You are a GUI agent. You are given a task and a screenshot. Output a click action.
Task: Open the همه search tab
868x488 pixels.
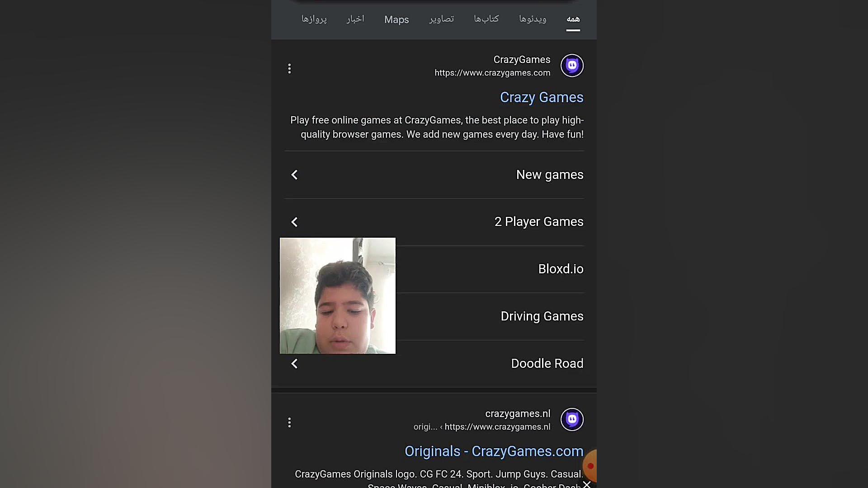(x=573, y=19)
